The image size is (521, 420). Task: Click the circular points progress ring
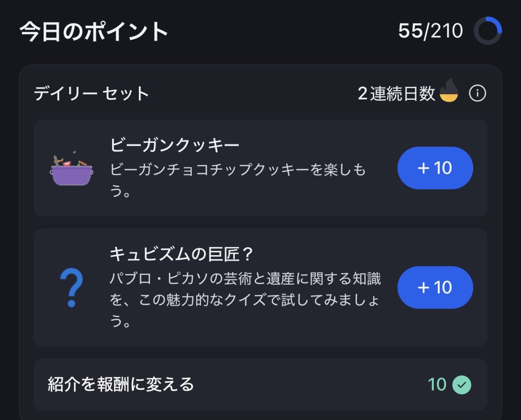point(488,31)
